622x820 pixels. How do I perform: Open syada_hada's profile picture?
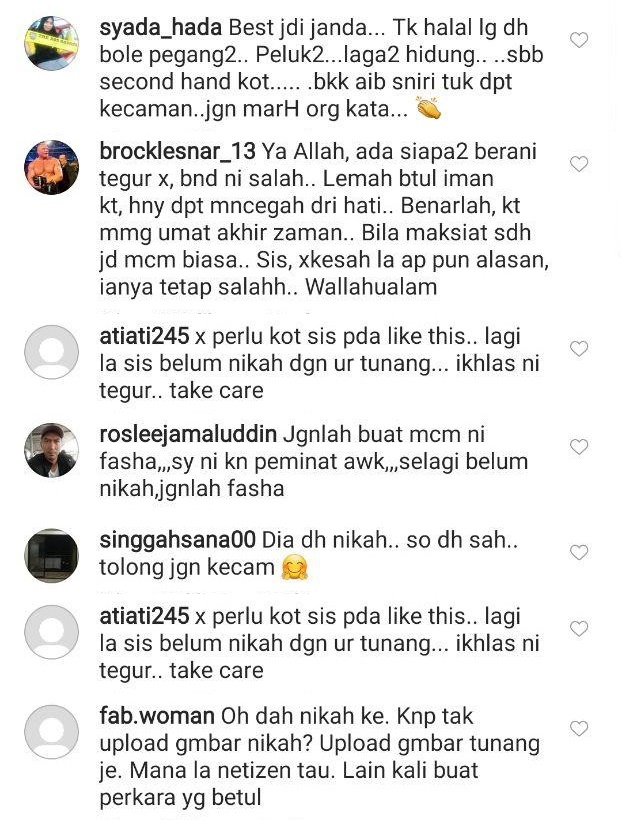[51, 43]
